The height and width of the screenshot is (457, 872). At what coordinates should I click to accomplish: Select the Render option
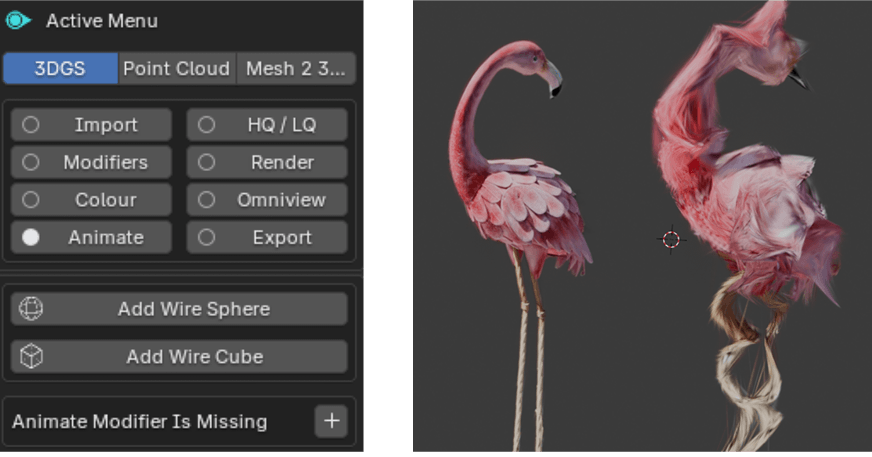point(267,162)
